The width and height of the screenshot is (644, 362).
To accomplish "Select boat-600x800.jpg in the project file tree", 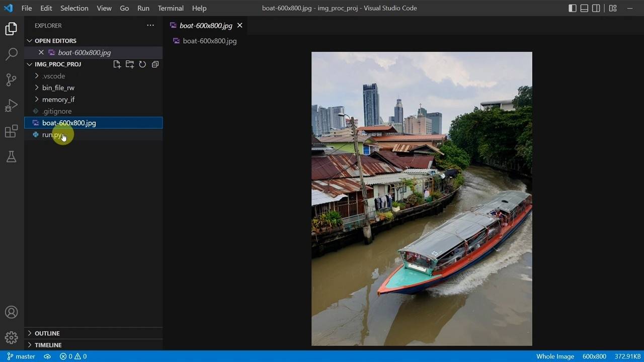I will pos(94,123).
